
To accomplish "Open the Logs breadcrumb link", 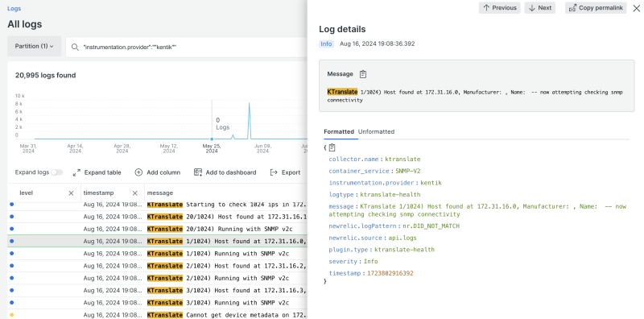I will pos(14,9).
